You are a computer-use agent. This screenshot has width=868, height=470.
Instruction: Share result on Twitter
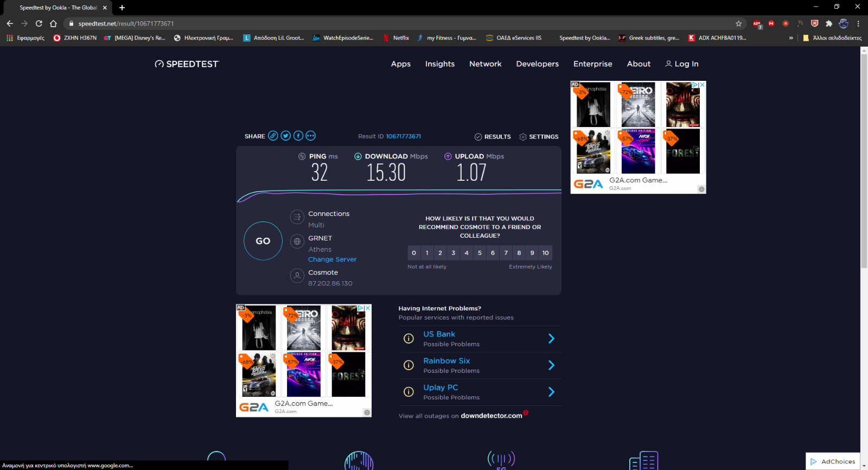(x=285, y=136)
